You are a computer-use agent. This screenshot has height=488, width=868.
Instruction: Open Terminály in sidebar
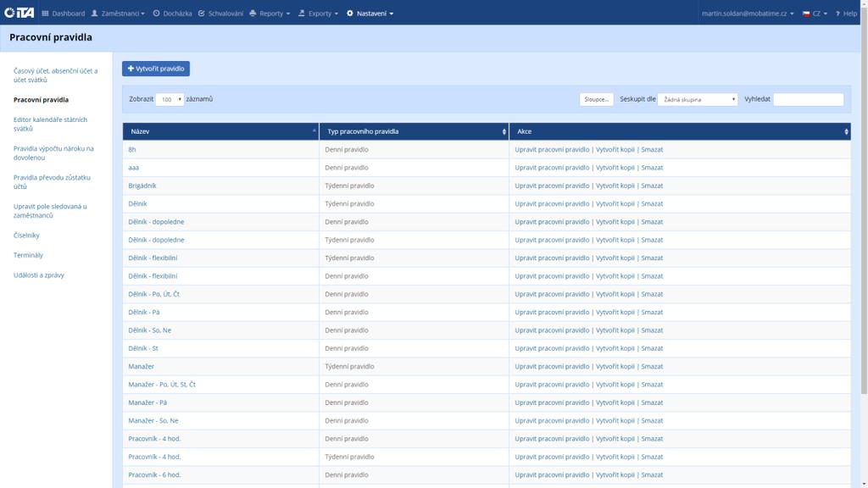coord(28,255)
